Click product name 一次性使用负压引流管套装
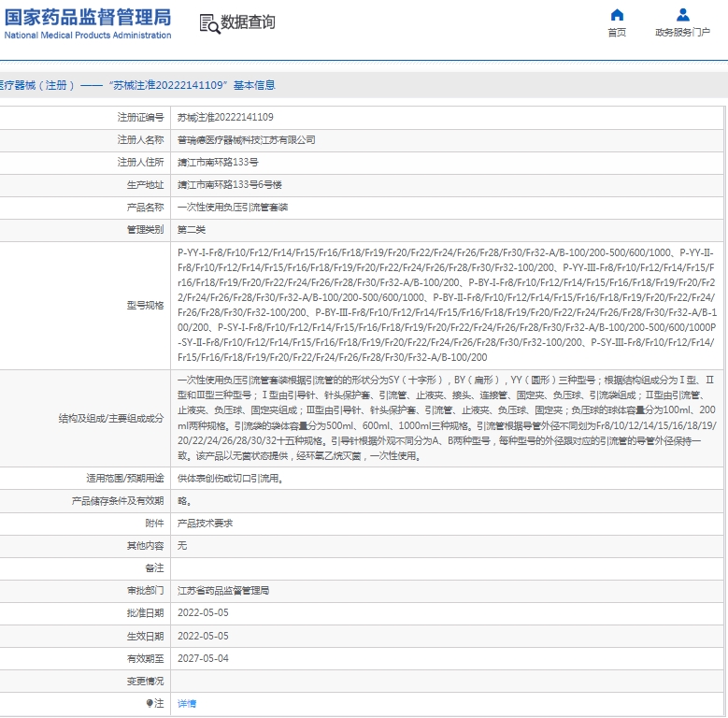The image size is (728, 718). 233,208
